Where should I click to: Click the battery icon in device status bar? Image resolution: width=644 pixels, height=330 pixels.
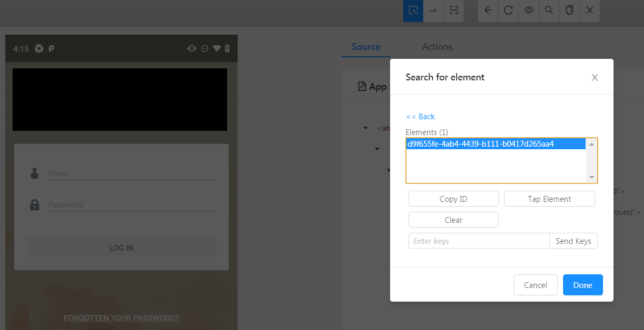[x=227, y=48]
